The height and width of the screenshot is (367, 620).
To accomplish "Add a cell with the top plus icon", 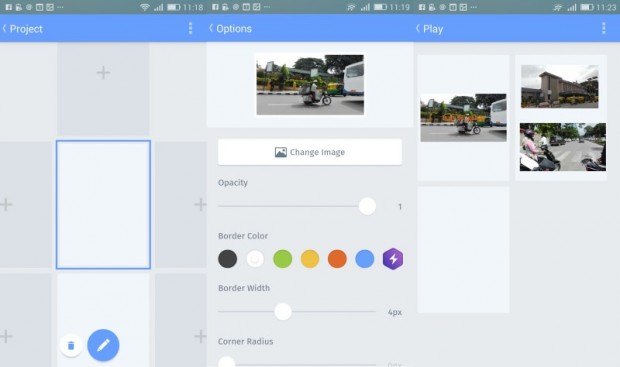I will pyautogui.click(x=103, y=73).
